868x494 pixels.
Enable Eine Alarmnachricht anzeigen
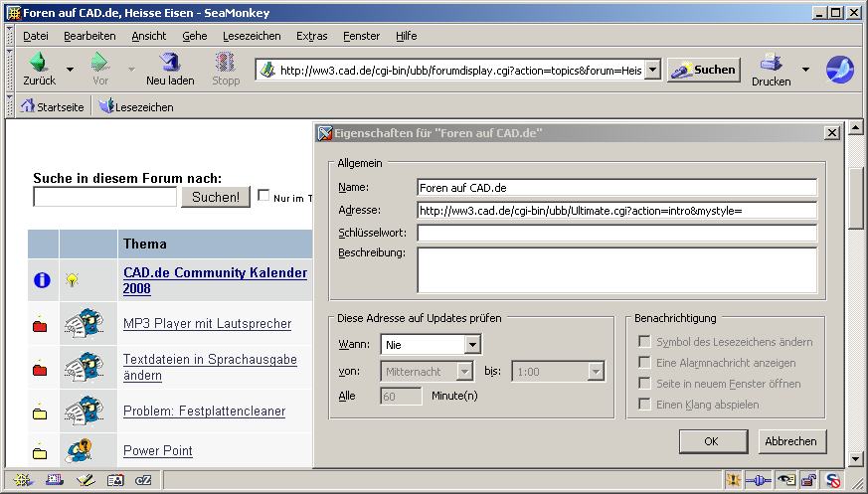644,363
